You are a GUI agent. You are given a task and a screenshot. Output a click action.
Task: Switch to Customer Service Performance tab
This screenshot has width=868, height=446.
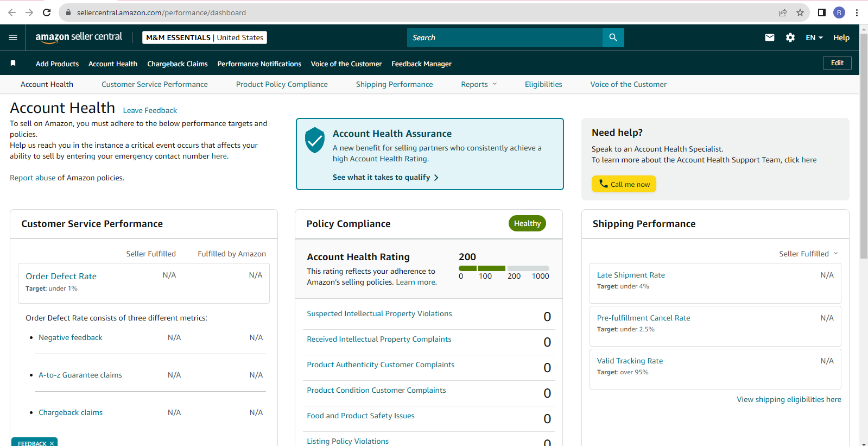click(155, 84)
